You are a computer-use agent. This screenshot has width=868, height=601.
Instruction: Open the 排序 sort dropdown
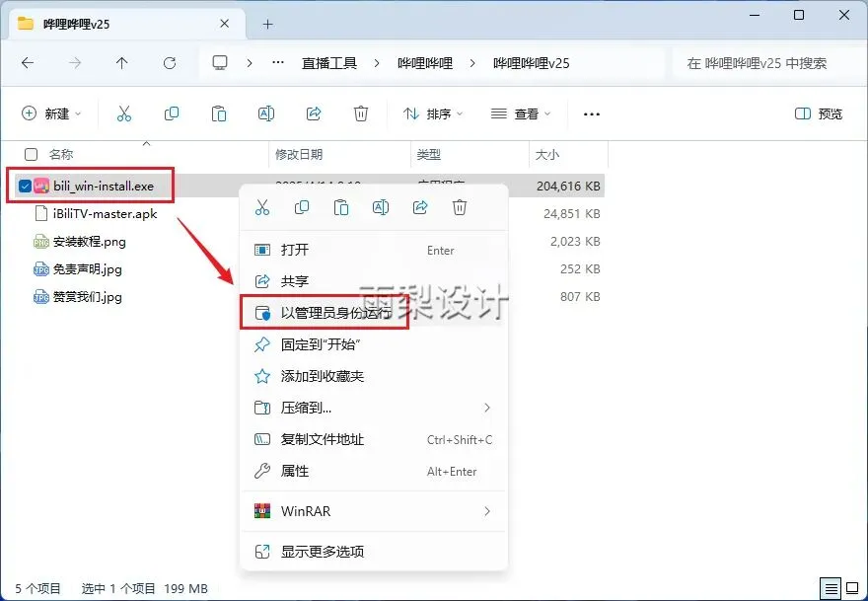(433, 113)
